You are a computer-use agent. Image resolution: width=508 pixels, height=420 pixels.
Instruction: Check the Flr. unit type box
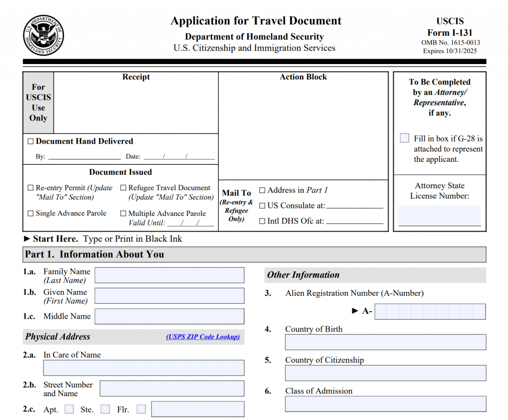tap(141, 409)
